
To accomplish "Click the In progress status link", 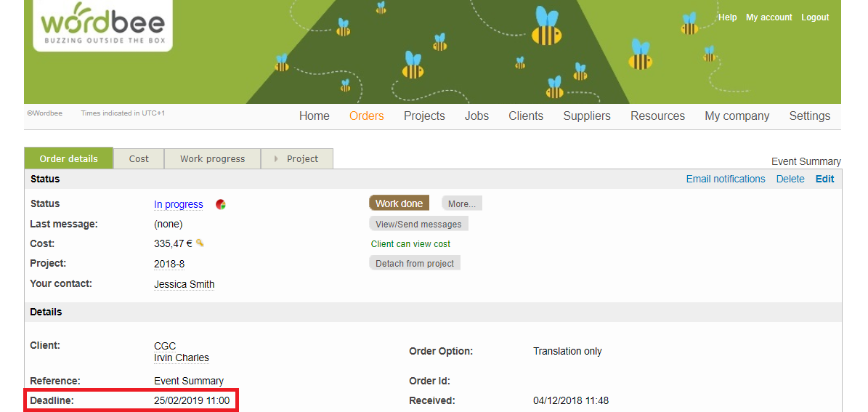I will pyautogui.click(x=179, y=204).
